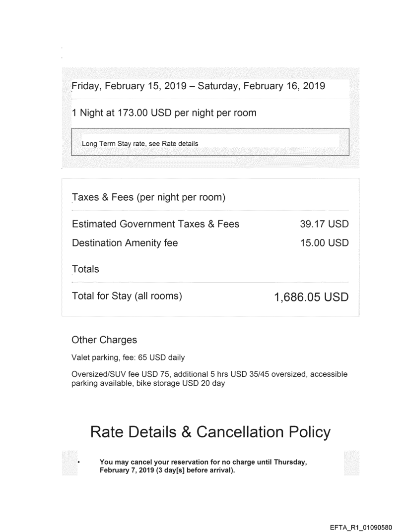The width and height of the screenshot is (405, 532).
Task: Click gray shaded square left of bullet
Action: click(69, 464)
